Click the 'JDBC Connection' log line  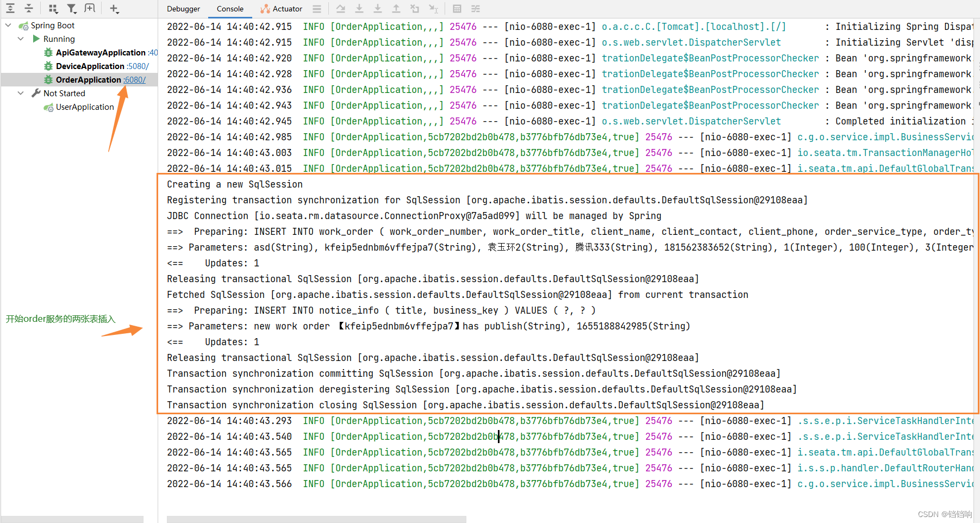point(414,216)
